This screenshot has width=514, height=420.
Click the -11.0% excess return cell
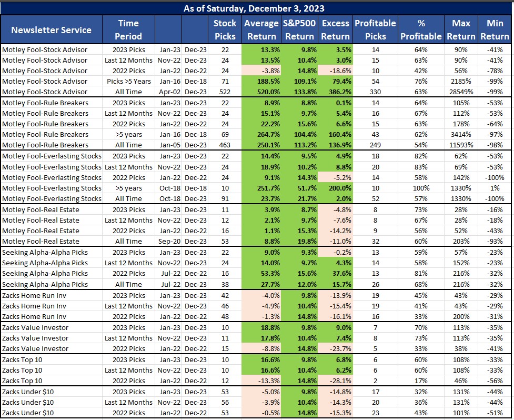pos(335,241)
